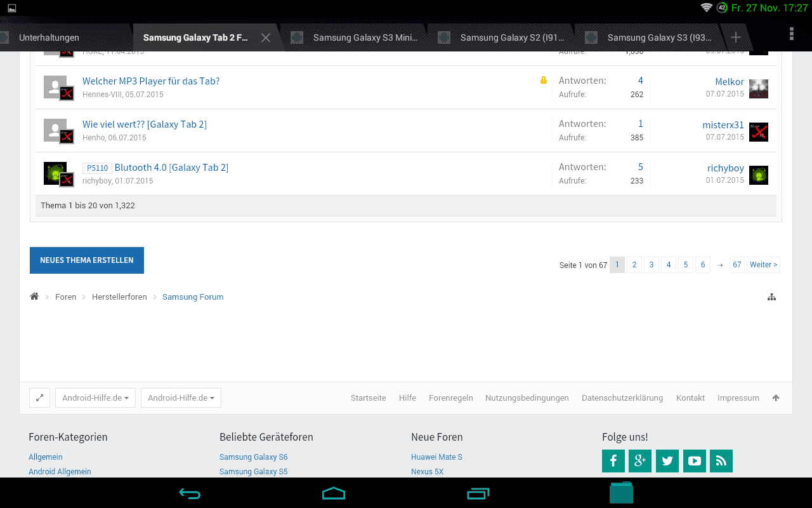Open thread Welcher MP3 Player für das Tab?
Image resolution: width=812 pixels, height=508 pixels.
coord(151,81)
